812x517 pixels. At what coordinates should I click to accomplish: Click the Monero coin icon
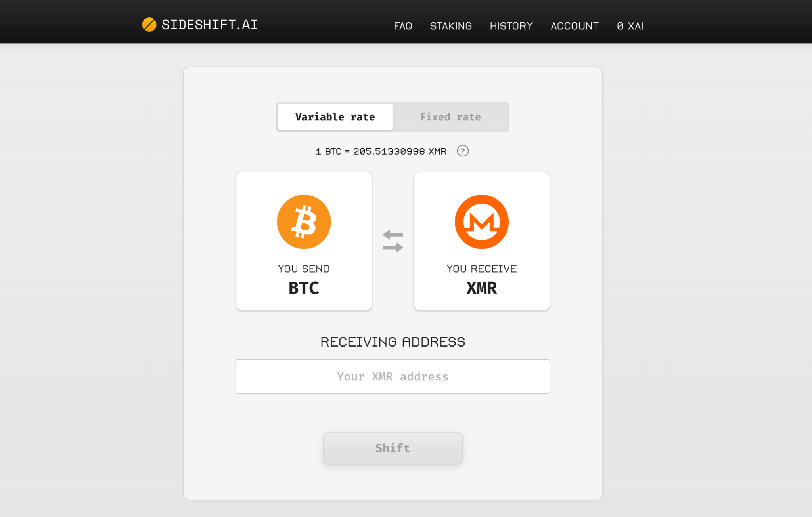pyautogui.click(x=481, y=222)
